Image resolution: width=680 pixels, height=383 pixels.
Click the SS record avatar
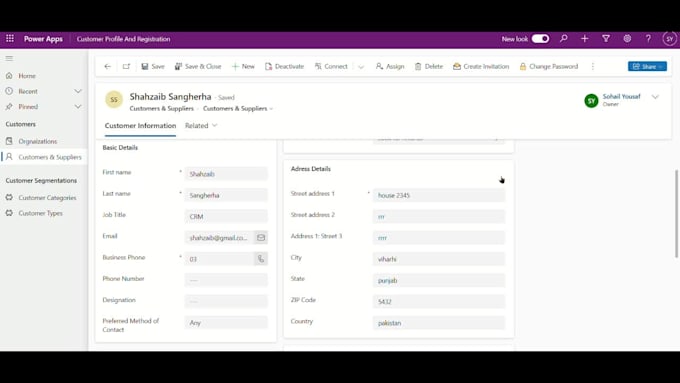(114, 100)
